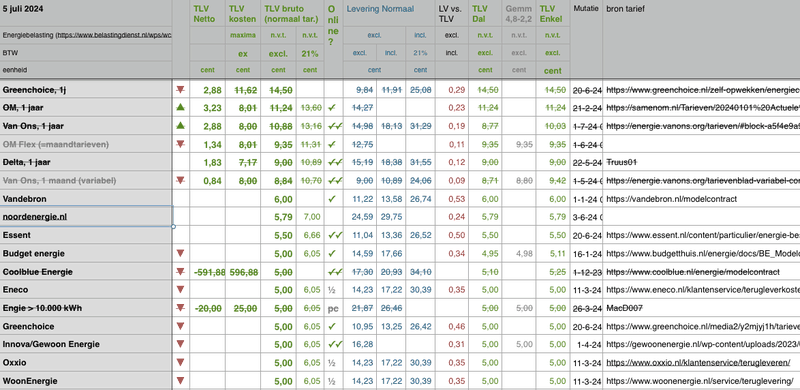Click the double checkmark in the Essent row
The height and width of the screenshot is (390, 800).
(335, 235)
